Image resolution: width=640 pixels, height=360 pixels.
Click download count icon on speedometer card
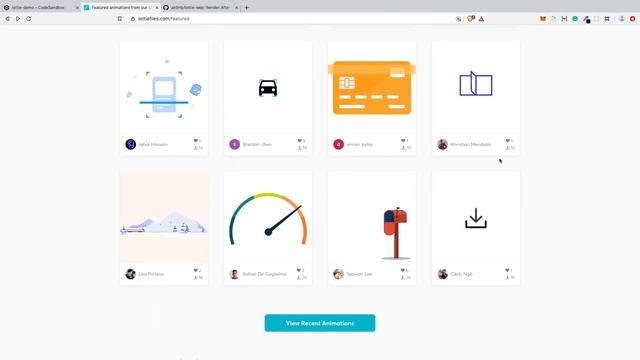pyautogui.click(x=298, y=278)
